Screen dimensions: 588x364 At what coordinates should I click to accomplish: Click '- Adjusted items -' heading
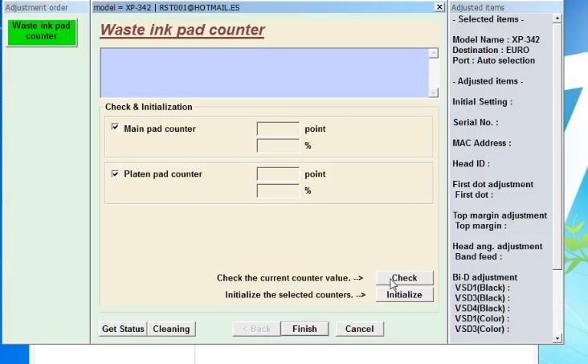(x=488, y=81)
